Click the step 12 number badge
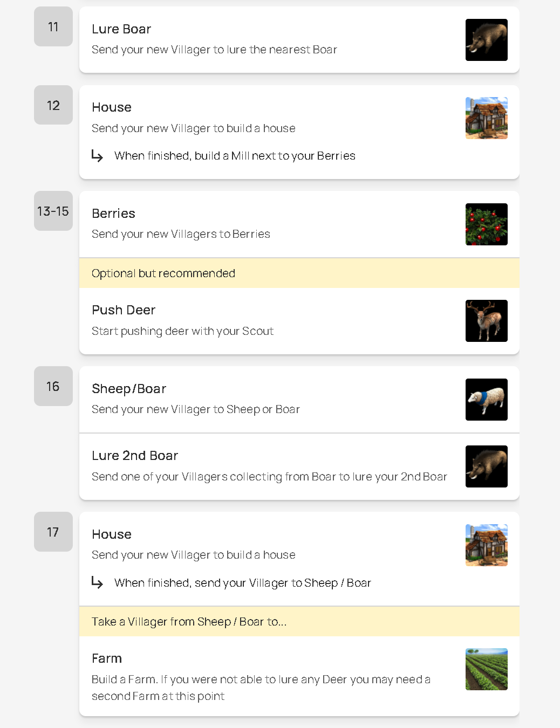This screenshot has height=728, width=560. [53, 105]
